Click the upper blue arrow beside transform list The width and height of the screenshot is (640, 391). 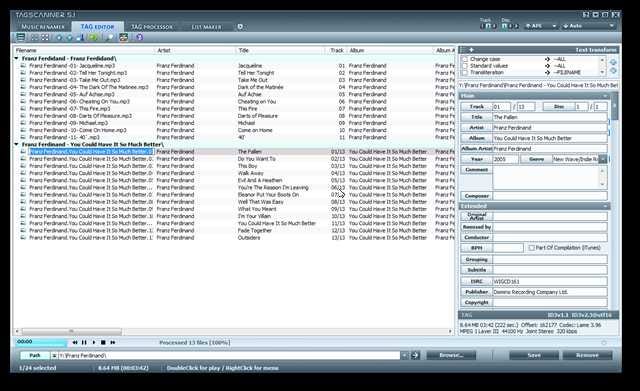pyautogui.click(x=613, y=62)
